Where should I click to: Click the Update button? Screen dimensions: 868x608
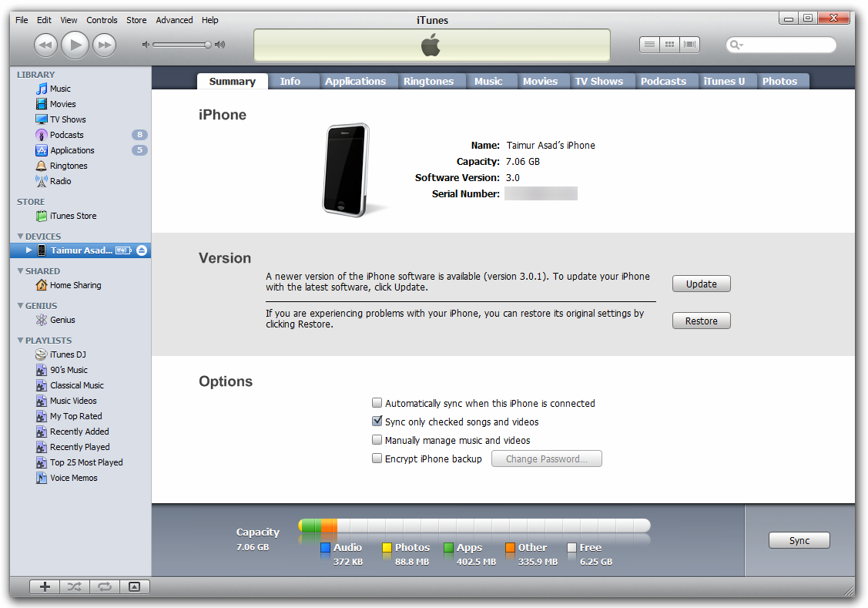pyautogui.click(x=701, y=284)
